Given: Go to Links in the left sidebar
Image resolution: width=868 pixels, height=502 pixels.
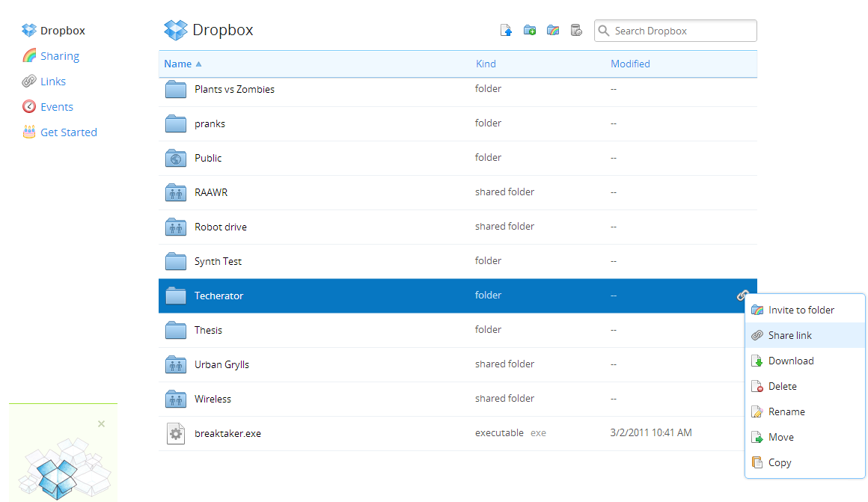Looking at the screenshot, I should [43, 82].
